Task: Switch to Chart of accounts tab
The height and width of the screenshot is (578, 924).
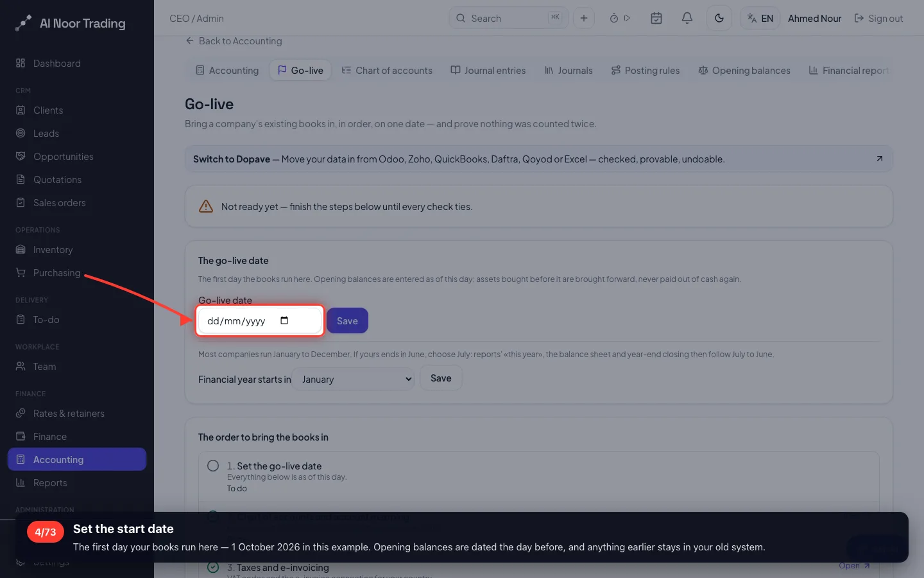Action: click(387, 70)
